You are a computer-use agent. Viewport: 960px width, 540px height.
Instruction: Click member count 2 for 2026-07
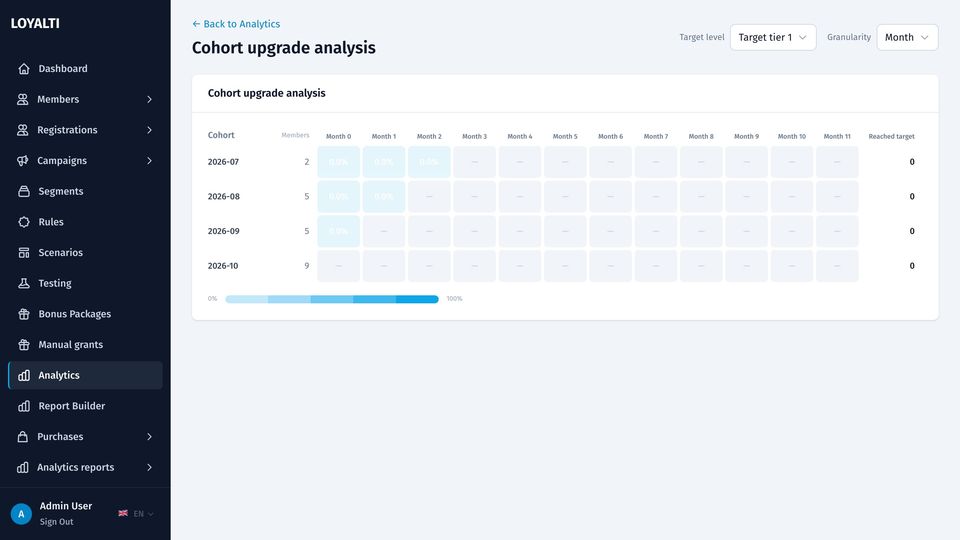[x=307, y=162]
